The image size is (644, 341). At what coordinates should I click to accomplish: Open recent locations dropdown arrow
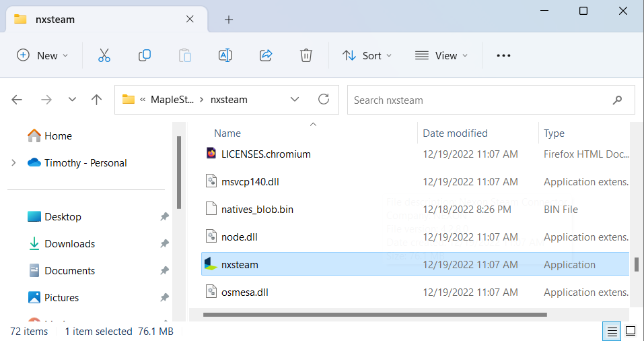72,100
